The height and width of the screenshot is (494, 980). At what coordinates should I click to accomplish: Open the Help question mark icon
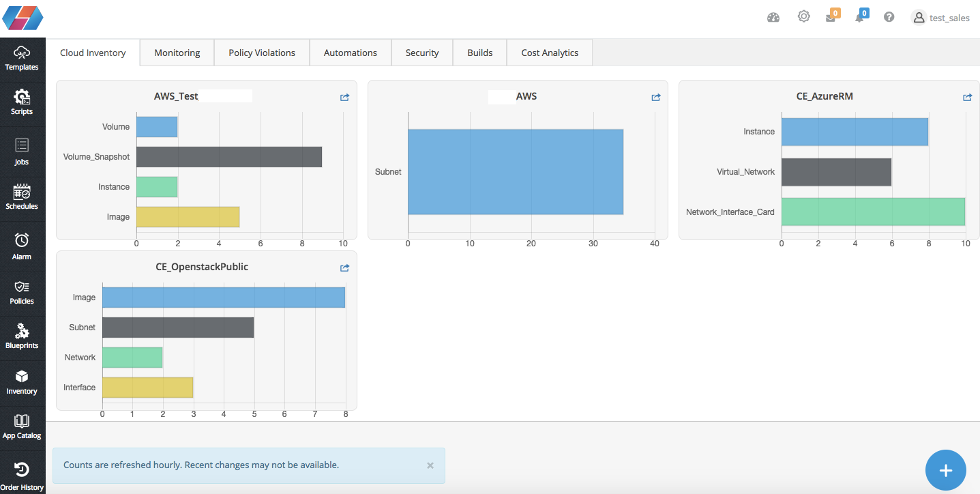(x=889, y=16)
